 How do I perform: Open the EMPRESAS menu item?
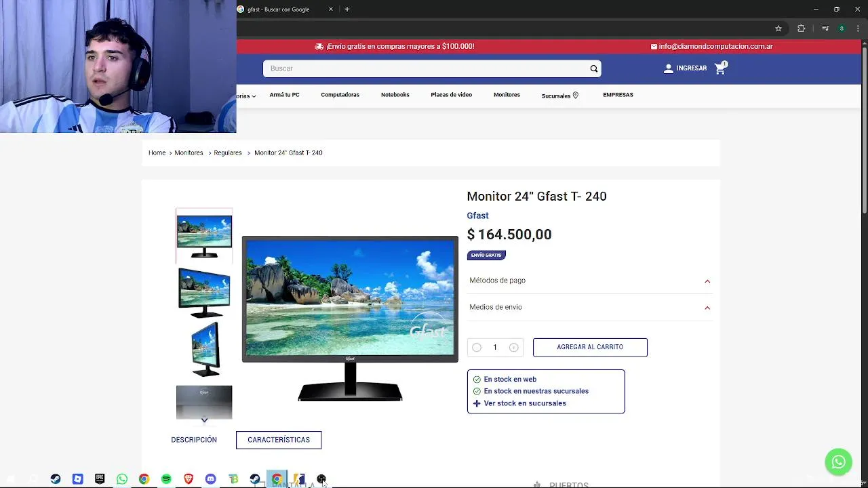[x=618, y=95]
